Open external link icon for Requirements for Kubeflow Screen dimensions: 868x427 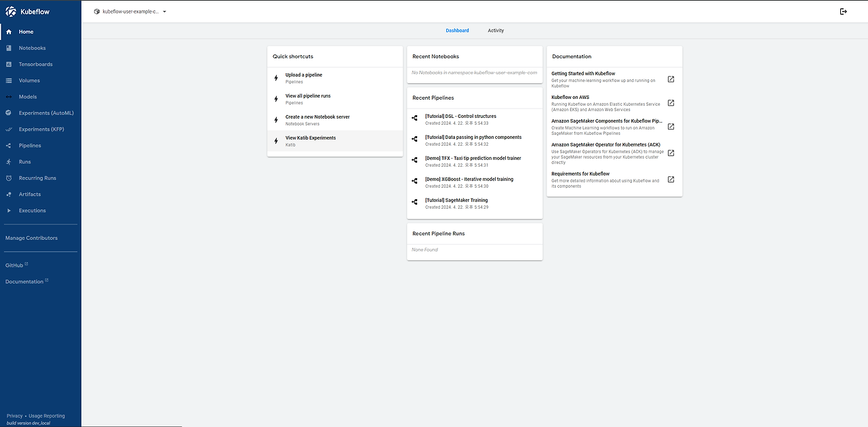coord(671,180)
